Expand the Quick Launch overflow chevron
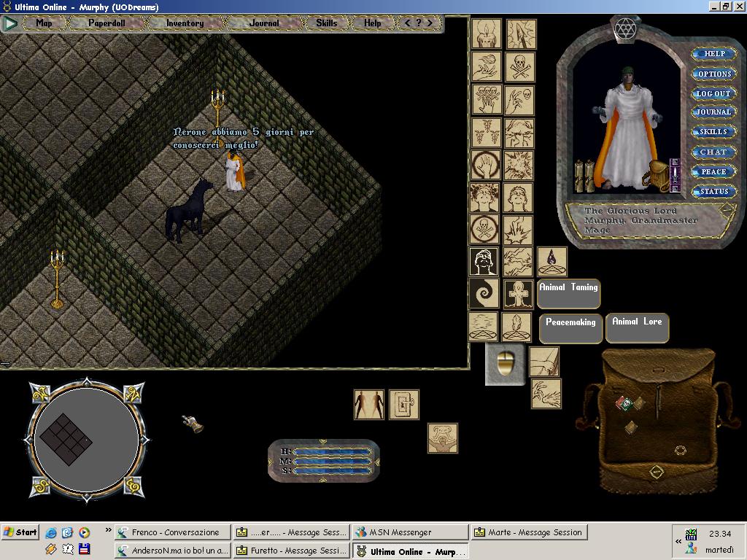Viewport: 747px width, 560px height. [108, 530]
